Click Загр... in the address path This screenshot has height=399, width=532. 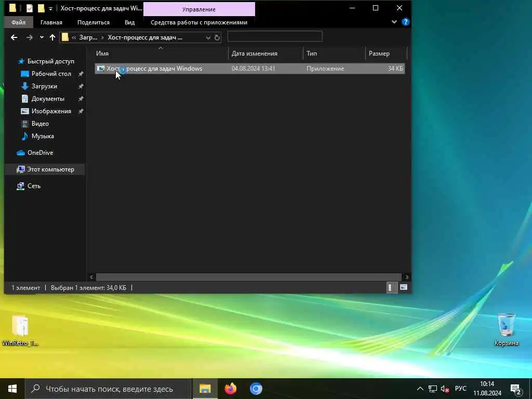point(88,37)
